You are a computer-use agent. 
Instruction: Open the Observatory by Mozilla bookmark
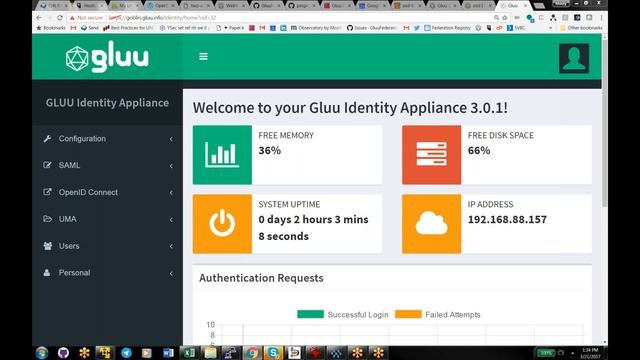tap(316, 28)
